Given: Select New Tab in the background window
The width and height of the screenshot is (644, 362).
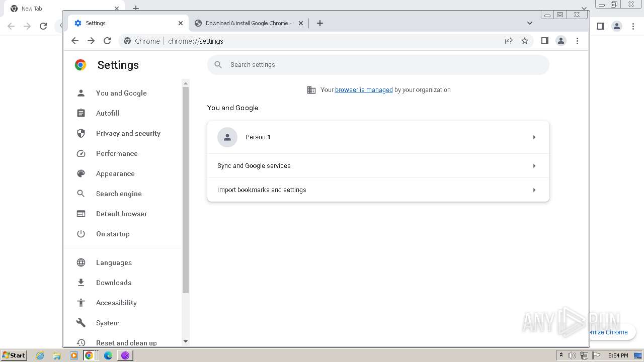Looking at the screenshot, I should click(x=65, y=9).
